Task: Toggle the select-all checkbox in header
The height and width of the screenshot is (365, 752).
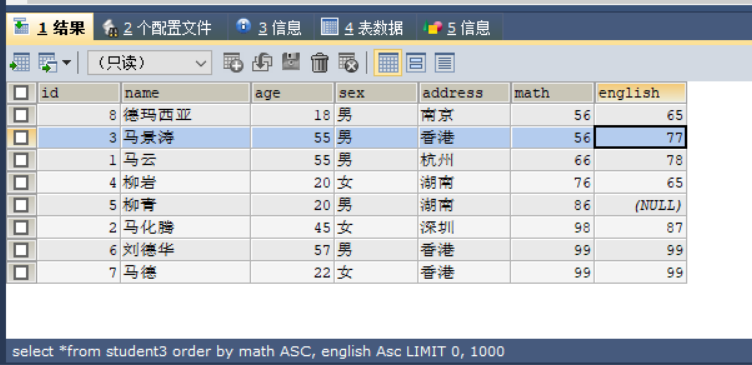Action: point(21,93)
